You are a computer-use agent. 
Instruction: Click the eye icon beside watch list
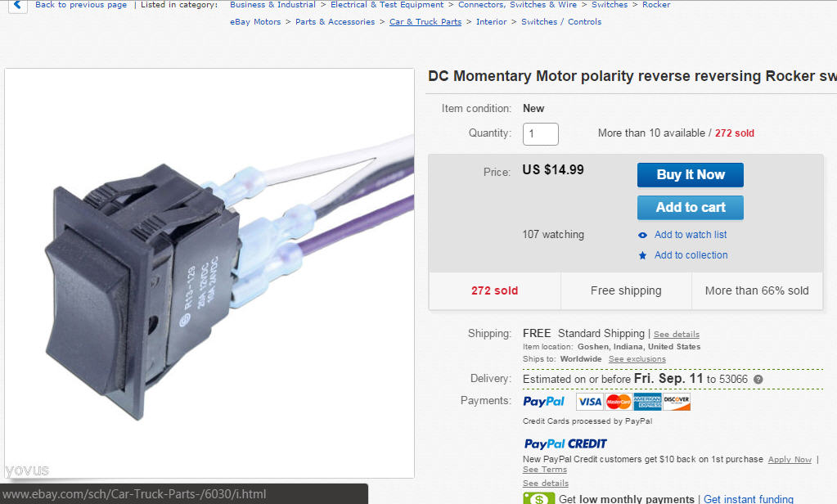643,235
